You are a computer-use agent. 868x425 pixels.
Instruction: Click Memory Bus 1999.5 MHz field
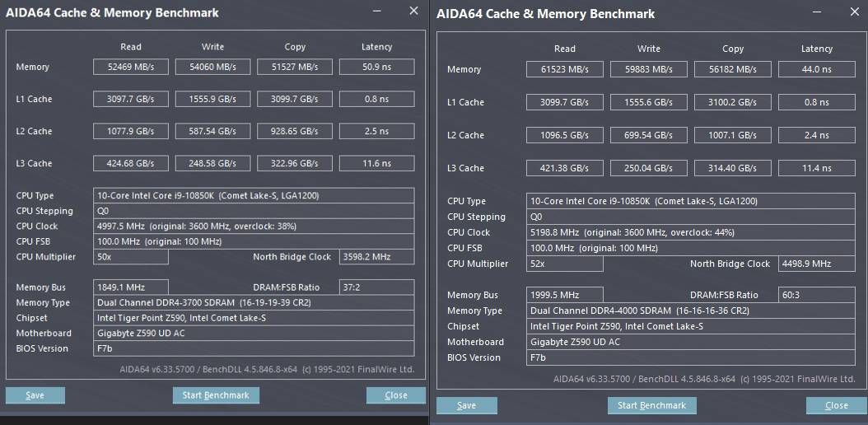coord(565,295)
